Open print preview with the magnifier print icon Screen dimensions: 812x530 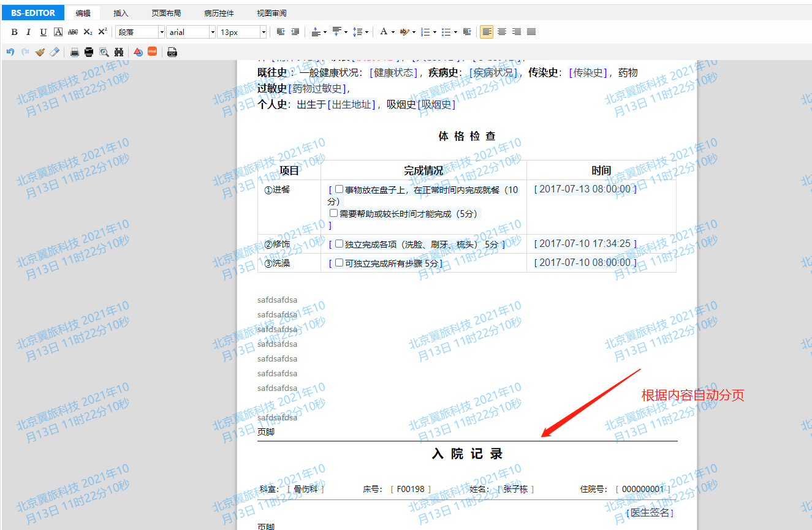pyautogui.click(x=104, y=51)
